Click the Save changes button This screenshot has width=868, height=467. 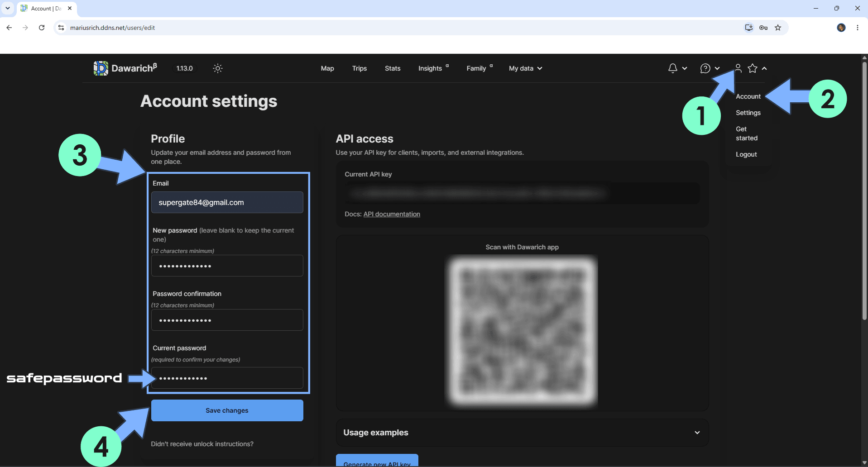[227, 410]
